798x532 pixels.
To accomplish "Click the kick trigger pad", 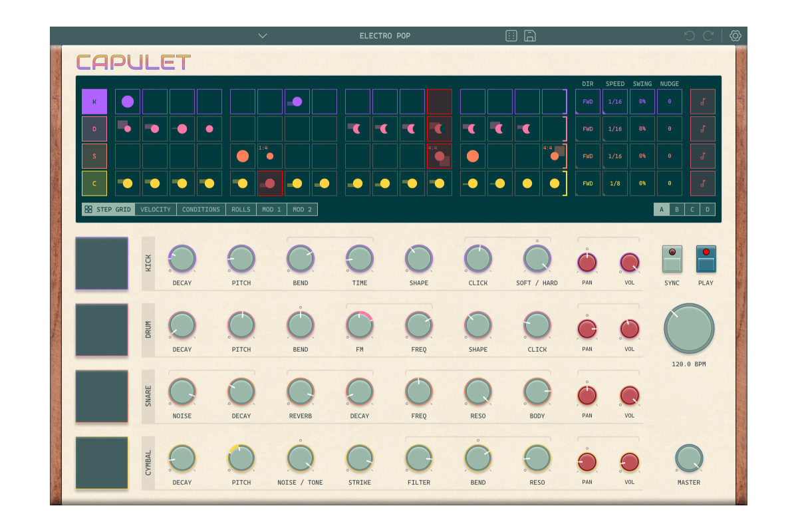I will [x=102, y=263].
